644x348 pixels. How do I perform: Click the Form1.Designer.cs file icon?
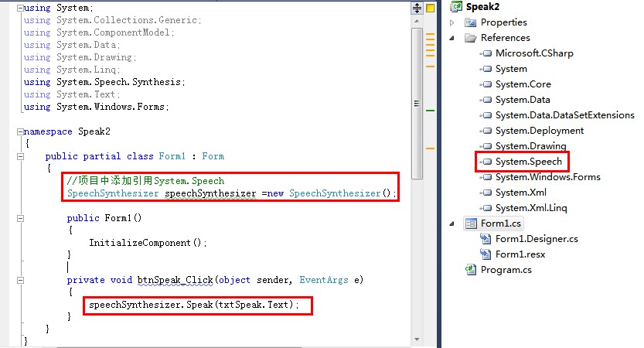(486, 239)
